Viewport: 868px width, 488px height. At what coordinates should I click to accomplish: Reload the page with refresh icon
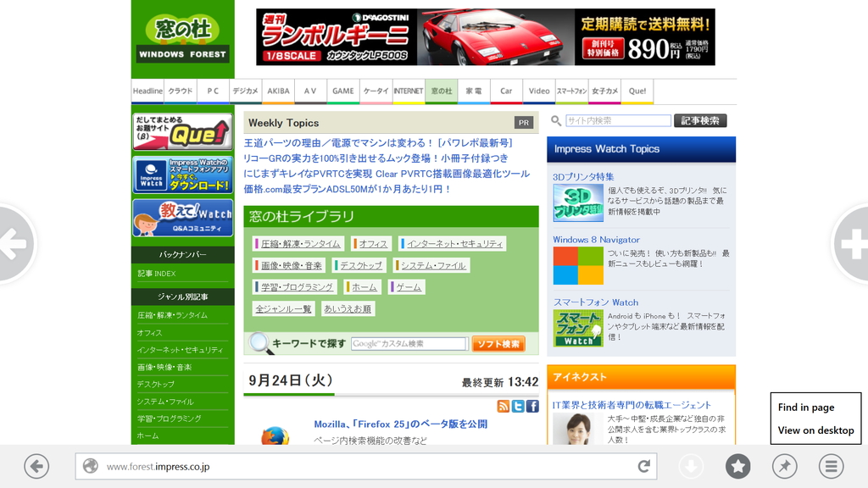643,467
